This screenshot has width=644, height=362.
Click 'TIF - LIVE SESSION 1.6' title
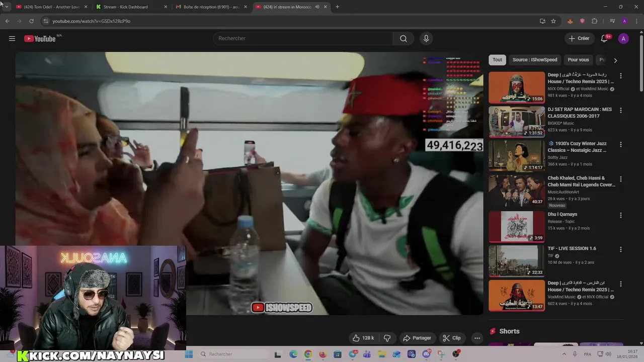[572, 248]
